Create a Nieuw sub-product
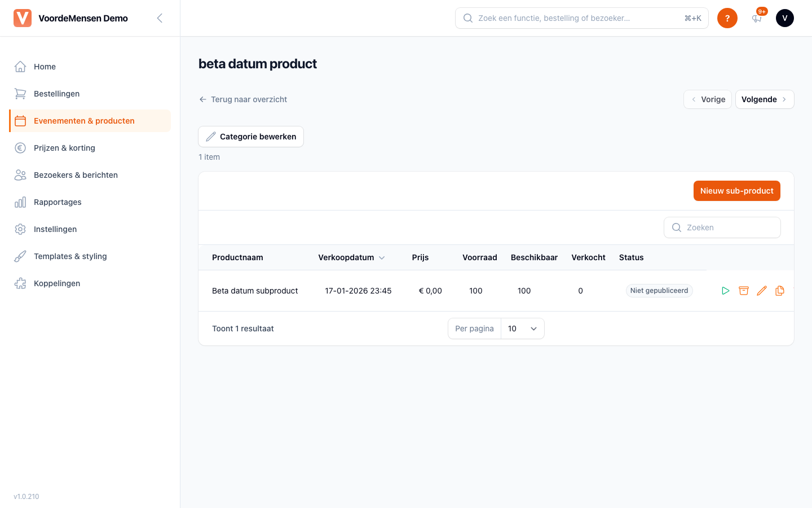812x508 pixels. click(737, 191)
